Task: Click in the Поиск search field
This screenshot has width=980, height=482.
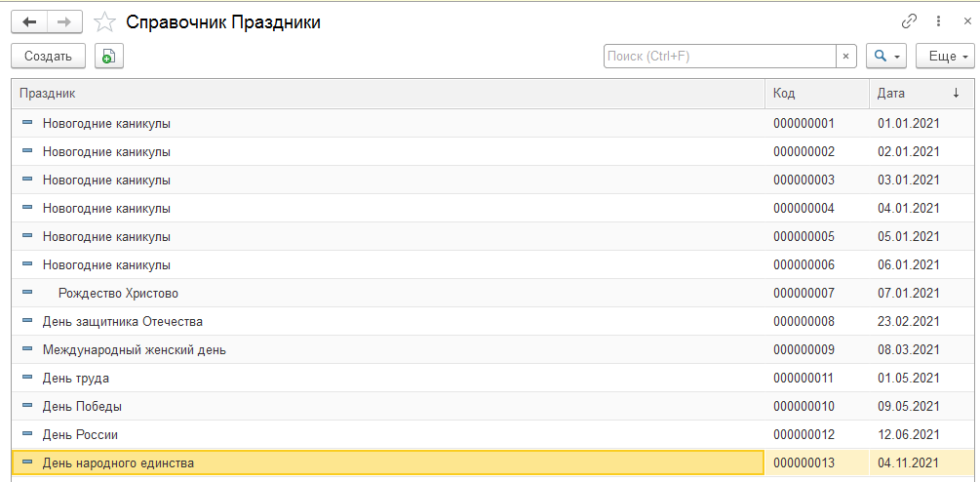Action: click(720, 56)
